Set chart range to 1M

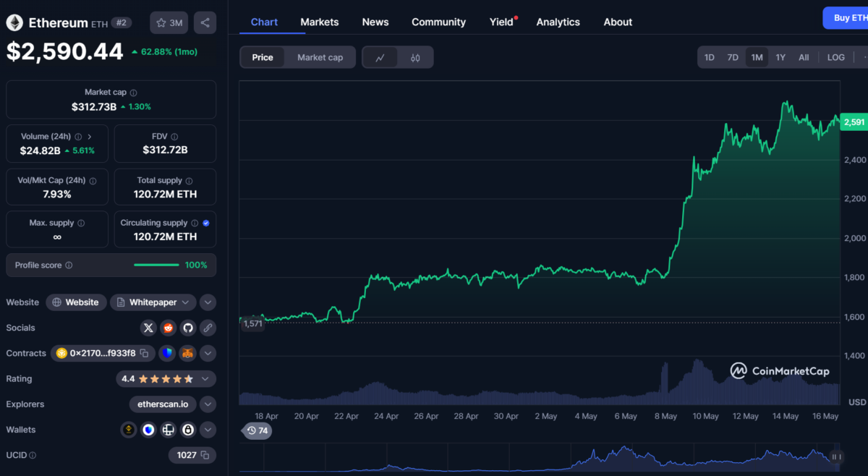[757, 57]
